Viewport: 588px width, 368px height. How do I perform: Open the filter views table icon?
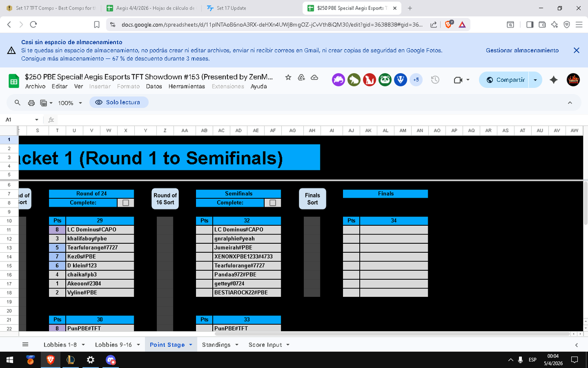[43, 103]
